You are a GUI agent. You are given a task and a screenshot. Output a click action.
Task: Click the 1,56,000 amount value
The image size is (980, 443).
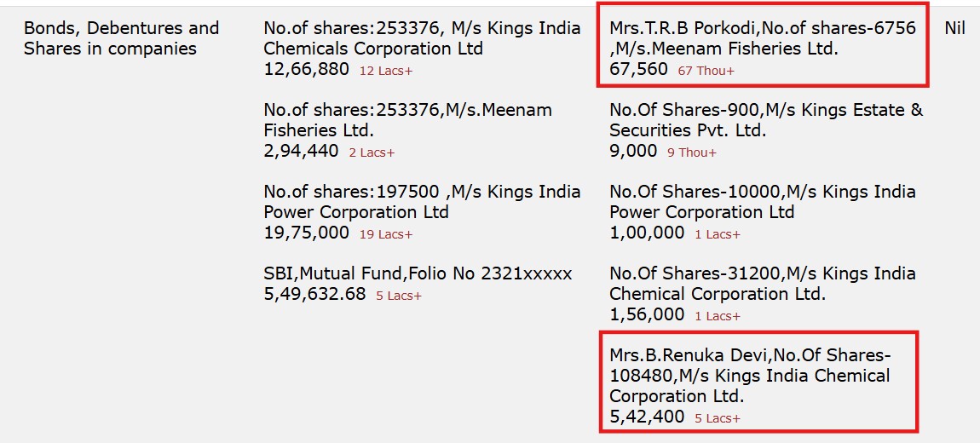click(647, 315)
